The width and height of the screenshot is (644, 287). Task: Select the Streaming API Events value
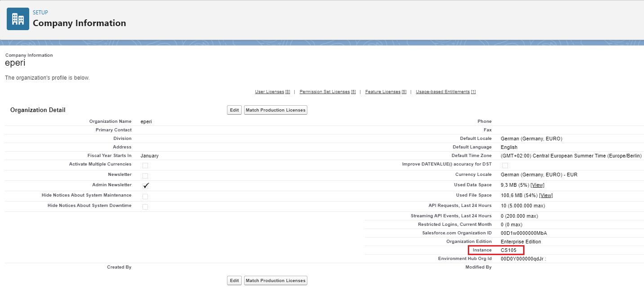519,216
